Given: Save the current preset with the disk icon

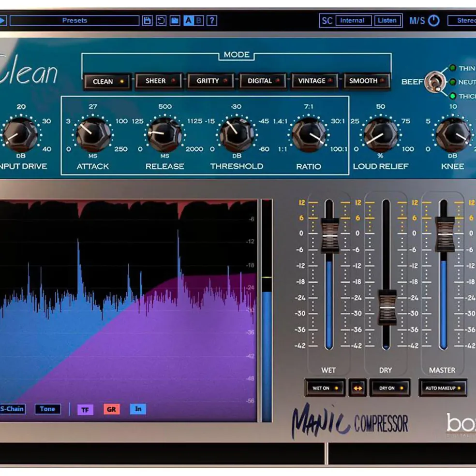Looking at the screenshot, I should pos(147,21).
